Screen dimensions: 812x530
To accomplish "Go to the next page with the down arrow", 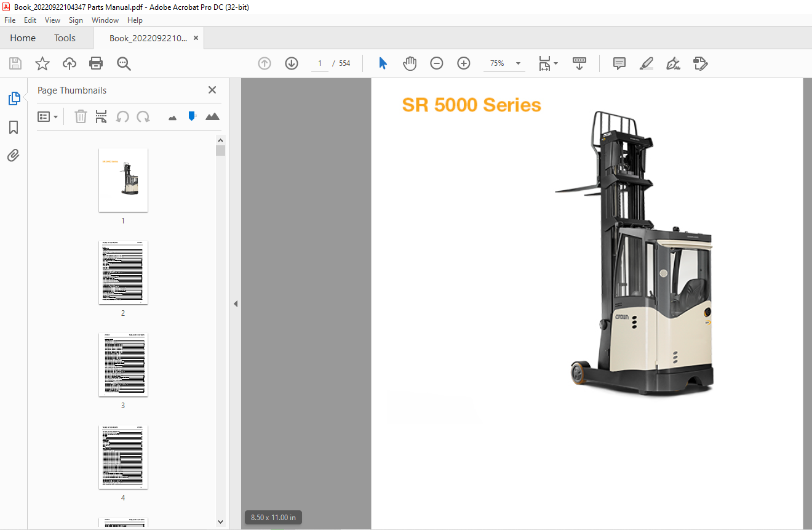I will tap(292, 63).
